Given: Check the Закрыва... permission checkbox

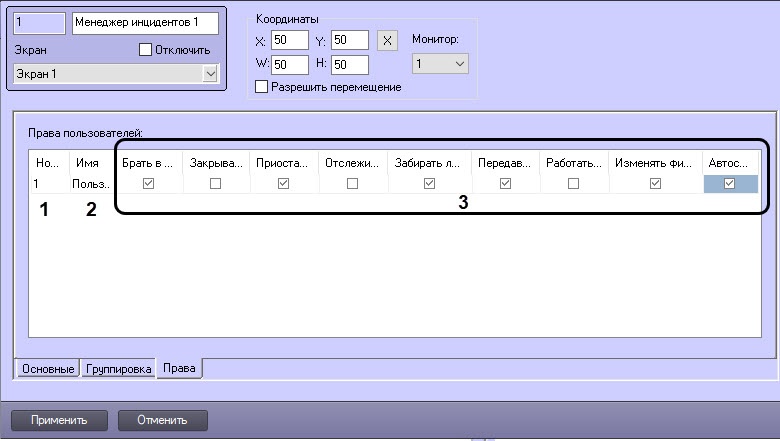Looking at the screenshot, I should coord(215,184).
